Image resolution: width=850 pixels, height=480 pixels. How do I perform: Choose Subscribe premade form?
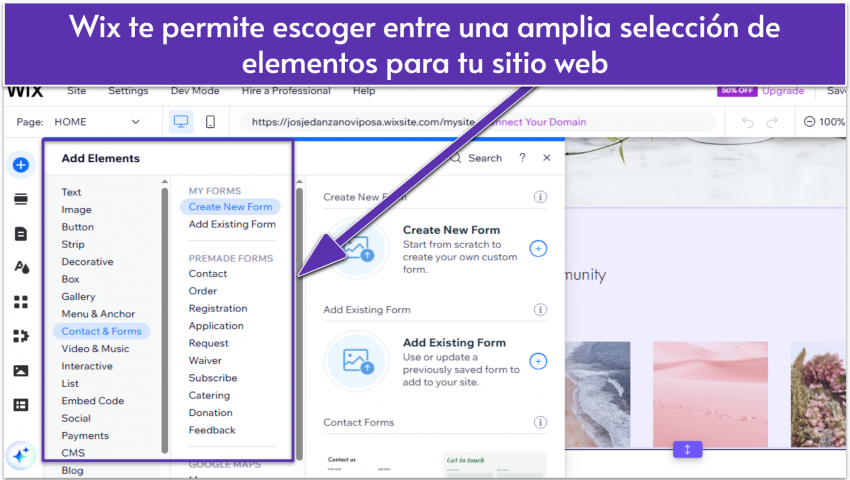coord(212,377)
